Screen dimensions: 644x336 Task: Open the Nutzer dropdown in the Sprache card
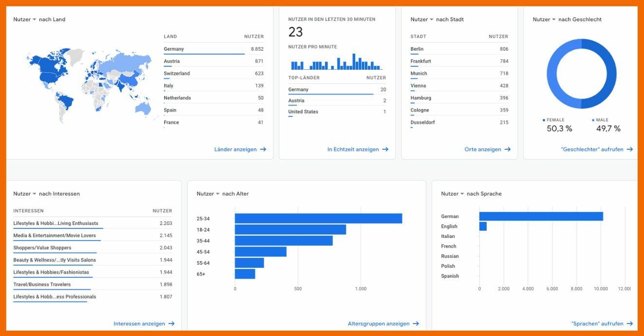[462, 194]
